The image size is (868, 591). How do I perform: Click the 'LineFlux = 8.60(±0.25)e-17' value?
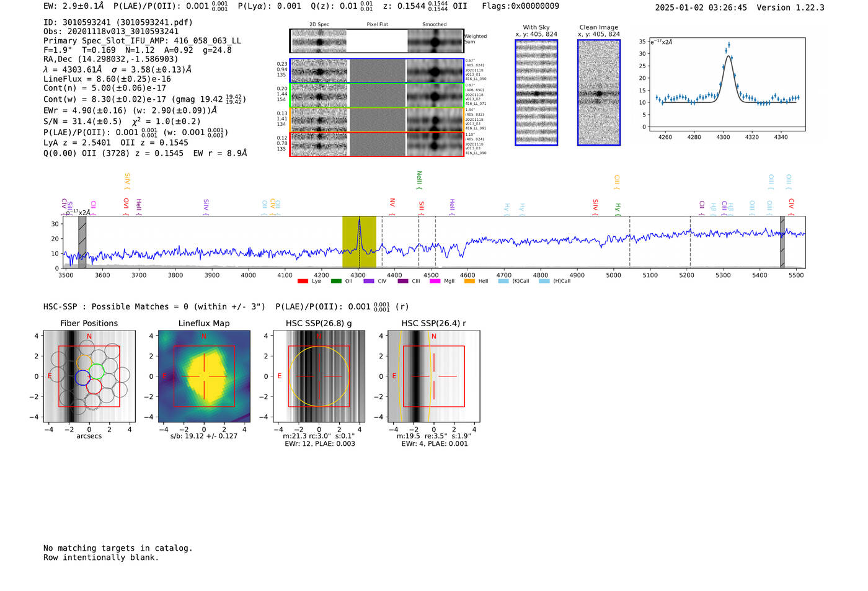(107, 79)
